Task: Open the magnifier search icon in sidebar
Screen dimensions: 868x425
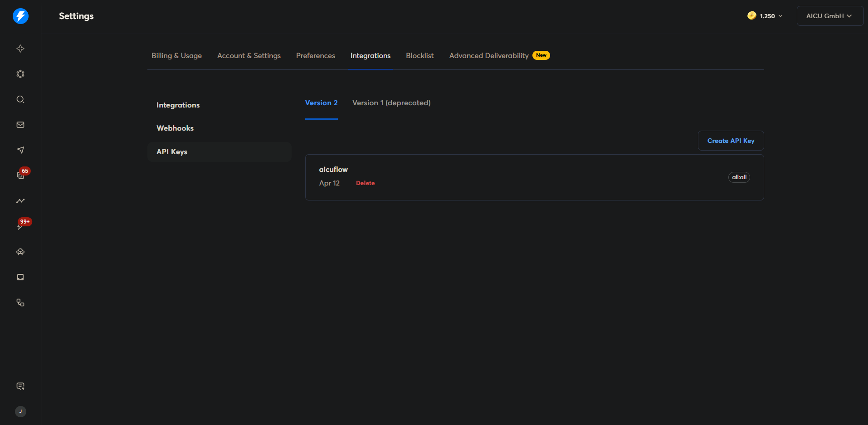Action: coord(20,99)
